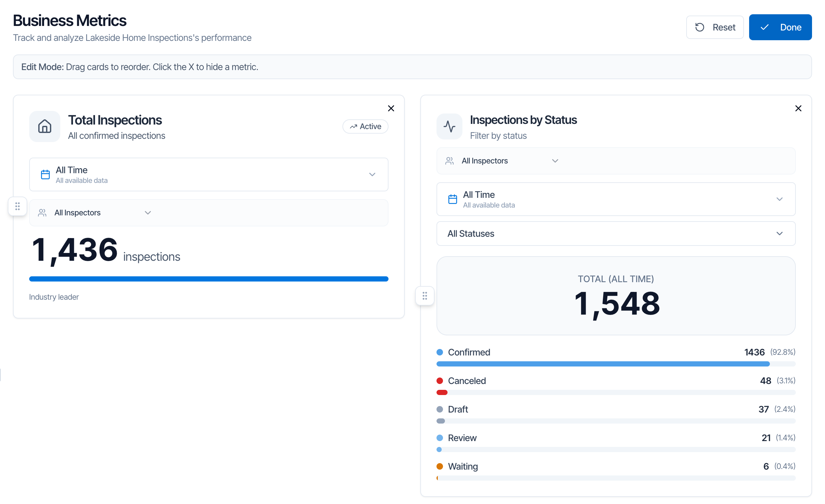Click the red Canceled color dot
Screen dimensions: 825x504
click(x=440, y=381)
